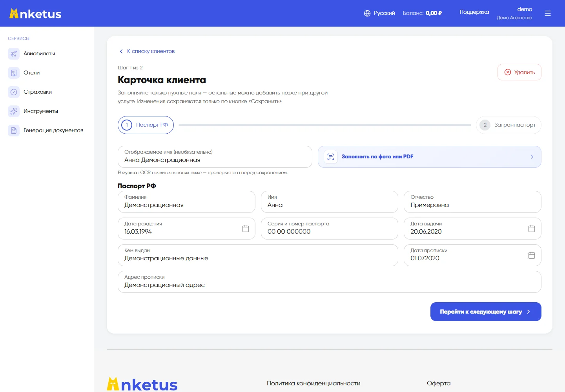
Task: Open the demo account menu
Action: pyautogui.click(x=514, y=13)
